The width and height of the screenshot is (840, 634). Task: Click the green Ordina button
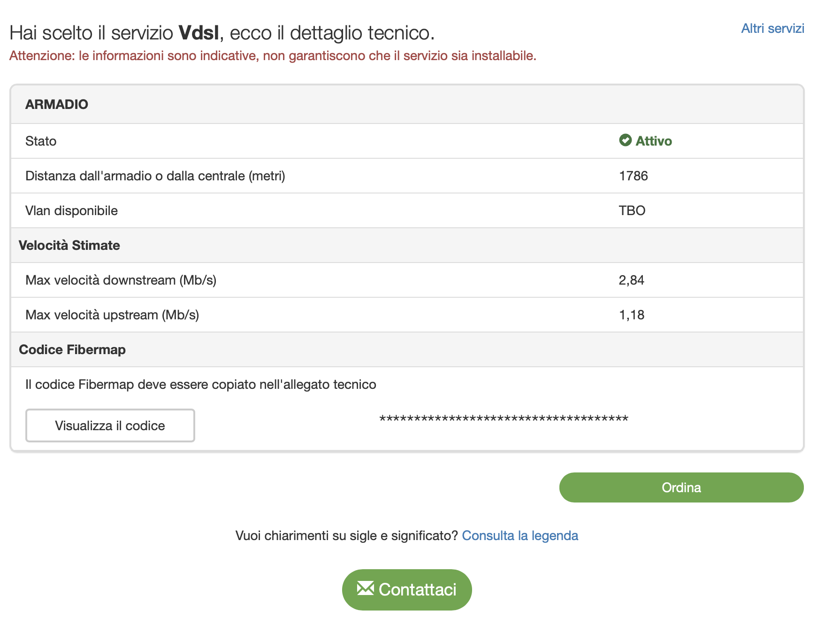pos(681,487)
